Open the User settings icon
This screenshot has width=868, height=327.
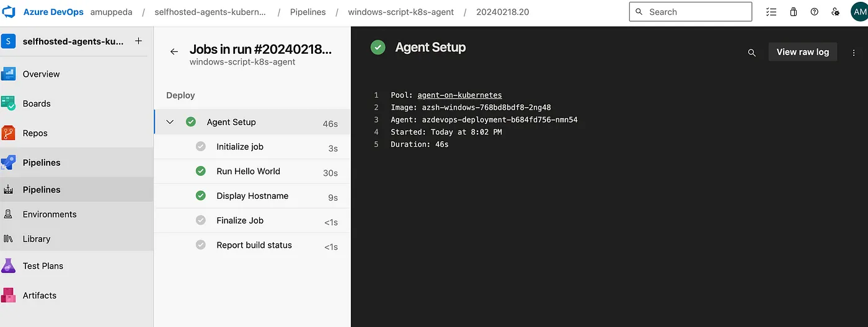(835, 12)
